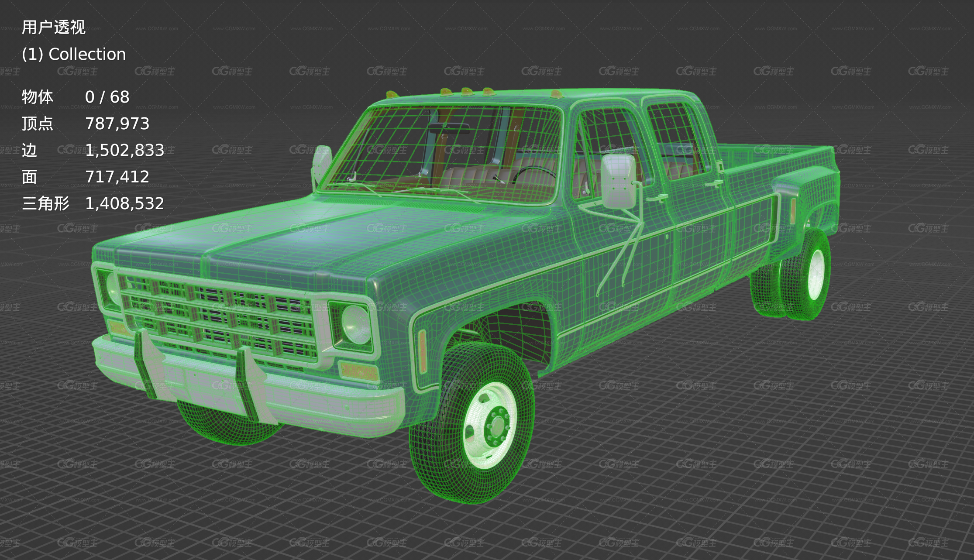This screenshot has width=974, height=560.
Task: Click the '顶点' statistics label
Action: [x=38, y=124]
